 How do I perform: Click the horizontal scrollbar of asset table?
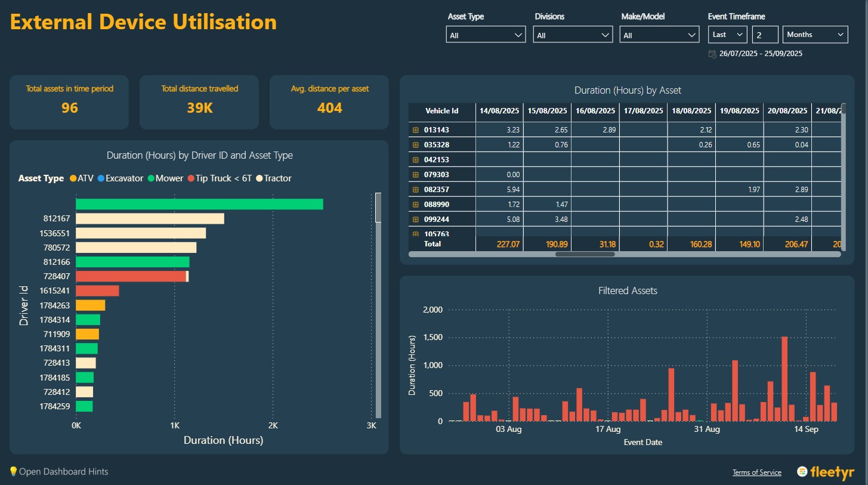coord(585,254)
